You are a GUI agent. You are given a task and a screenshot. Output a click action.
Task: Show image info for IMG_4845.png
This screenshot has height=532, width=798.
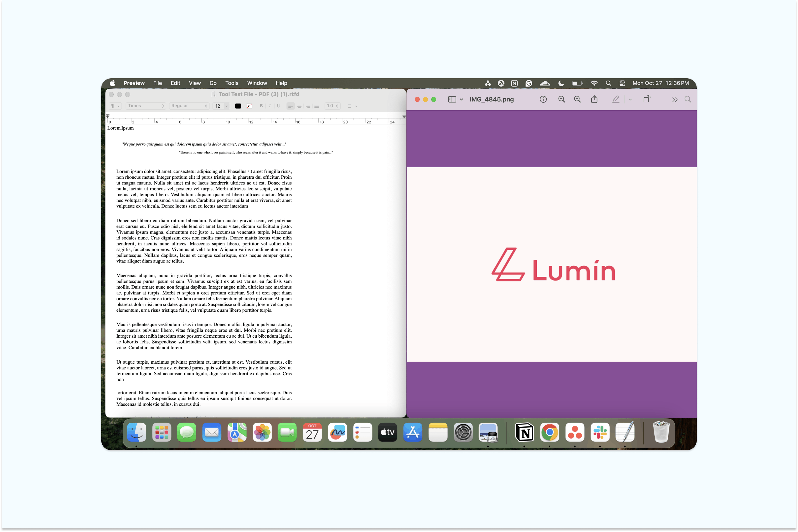543,99
